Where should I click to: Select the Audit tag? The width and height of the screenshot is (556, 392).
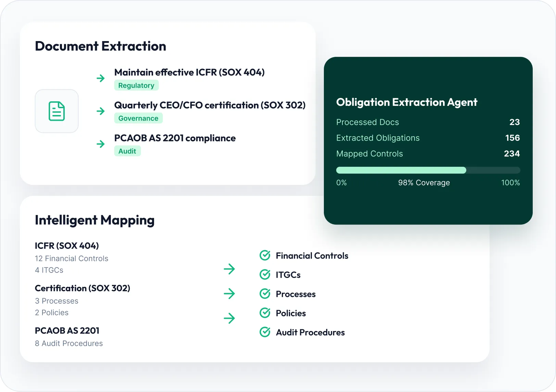(127, 151)
